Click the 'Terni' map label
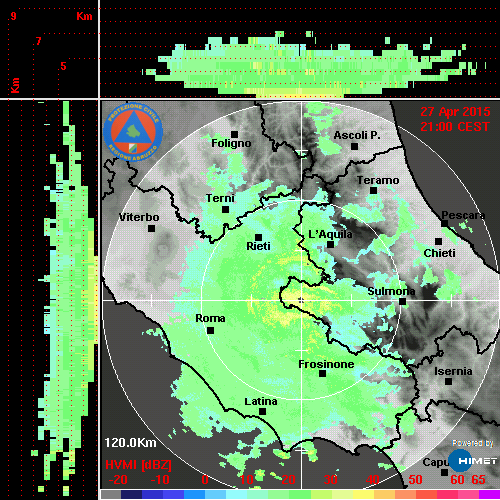Image resolution: width=500 pixels, height=500 pixels. 220,198
